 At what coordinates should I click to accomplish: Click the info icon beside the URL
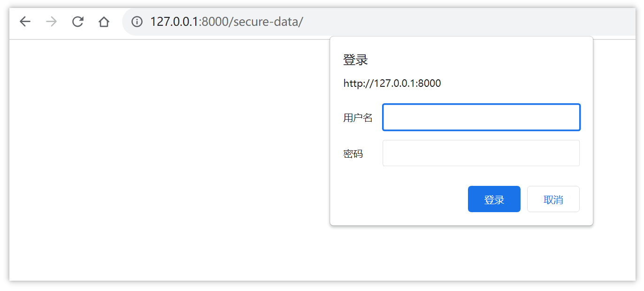click(136, 22)
